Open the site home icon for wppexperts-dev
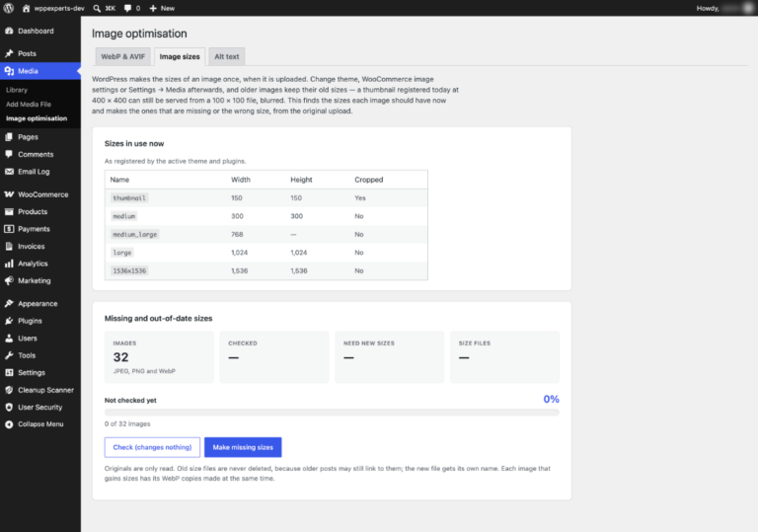Screen dimensions: 758x532 coord(26,8)
